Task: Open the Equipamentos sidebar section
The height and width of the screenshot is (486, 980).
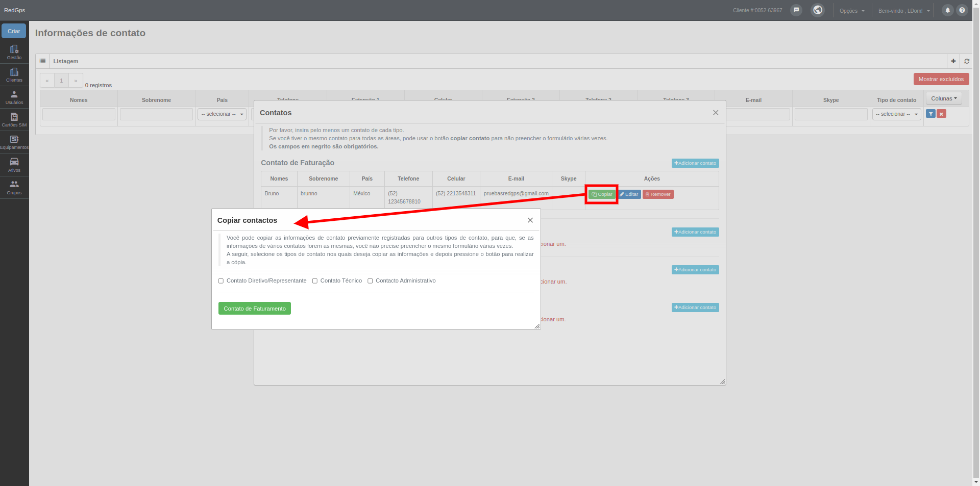Action: [14, 142]
